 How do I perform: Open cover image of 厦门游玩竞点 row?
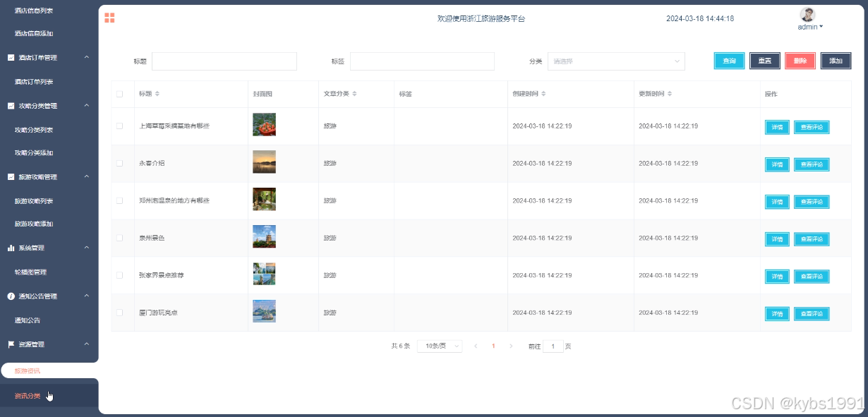pos(264,311)
